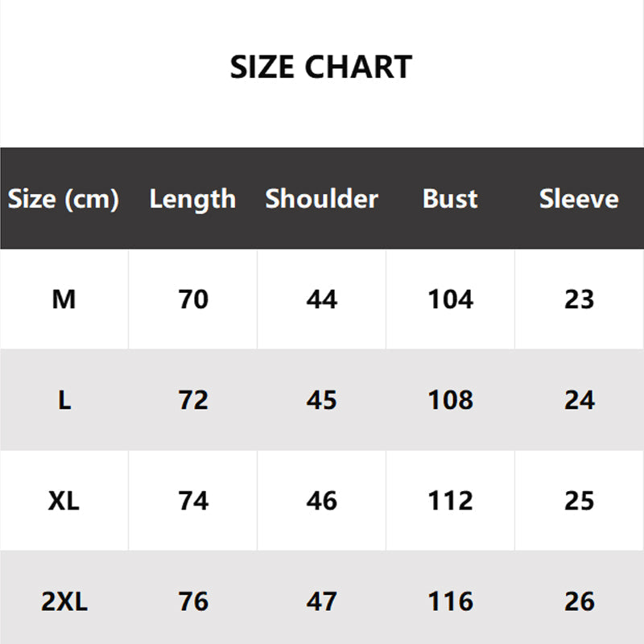This screenshot has width=644, height=644.
Task: Click the L shoulder value 45
Action: [321, 400]
